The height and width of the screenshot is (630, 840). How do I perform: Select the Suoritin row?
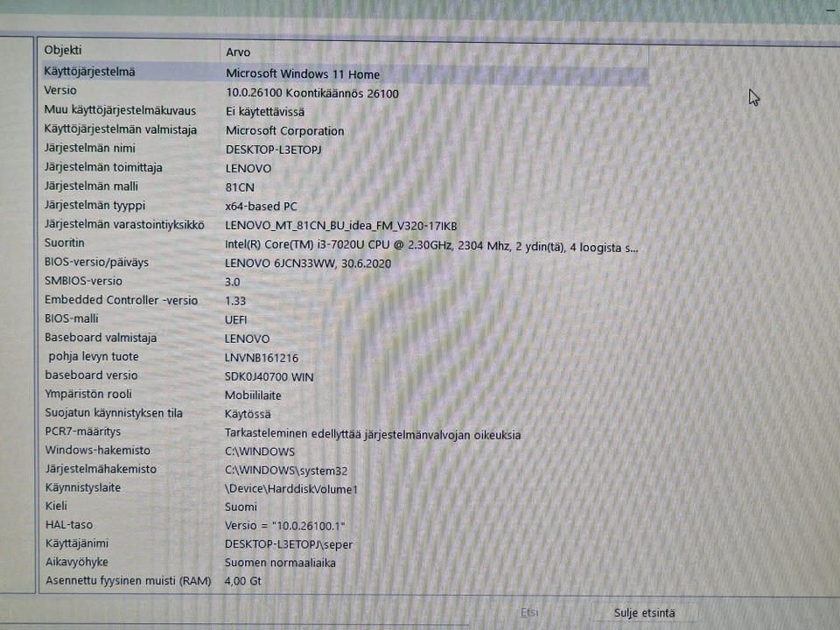(x=64, y=242)
